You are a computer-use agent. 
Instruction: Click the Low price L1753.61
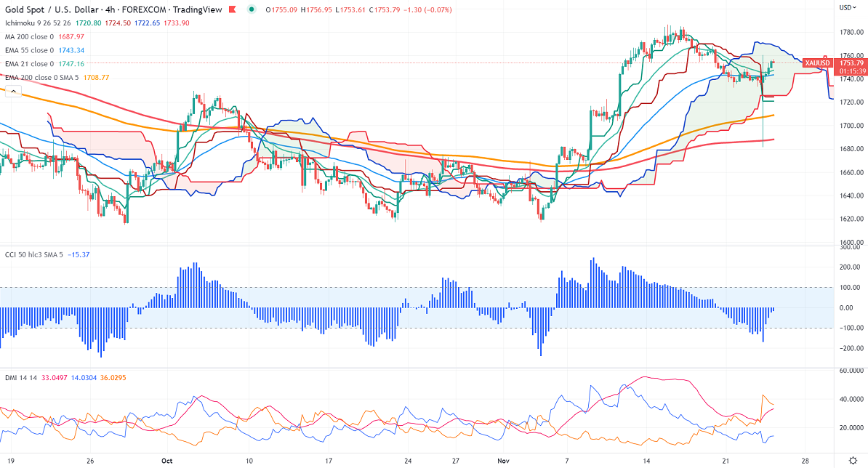(351, 9)
